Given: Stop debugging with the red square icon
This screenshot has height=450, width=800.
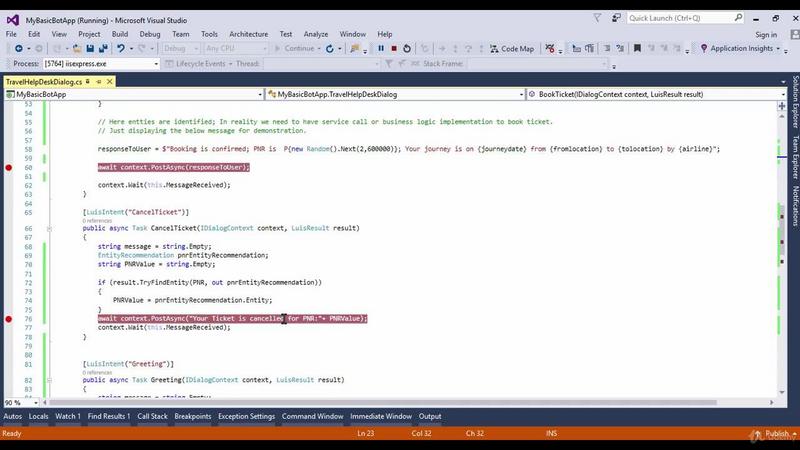Looking at the screenshot, I should tap(394, 48).
